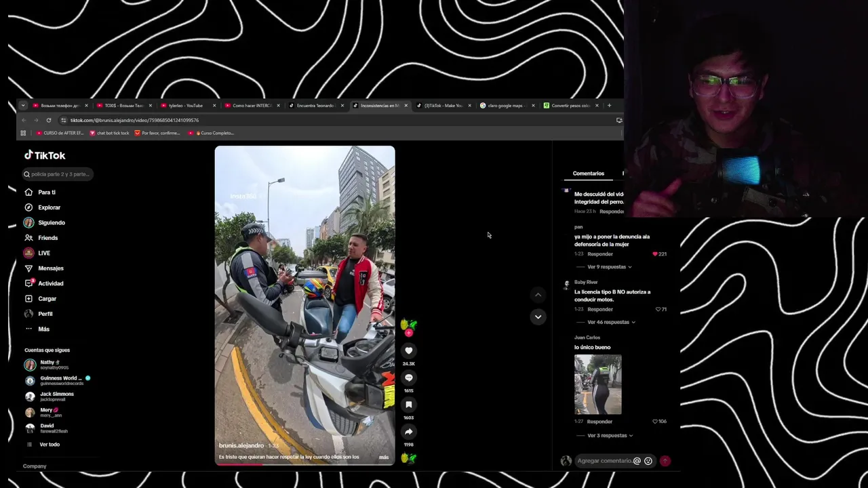The width and height of the screenshot is (868, 488).
Task: Open CURSO de AFTER EF bookmark
Action: (x=60, y=133)
